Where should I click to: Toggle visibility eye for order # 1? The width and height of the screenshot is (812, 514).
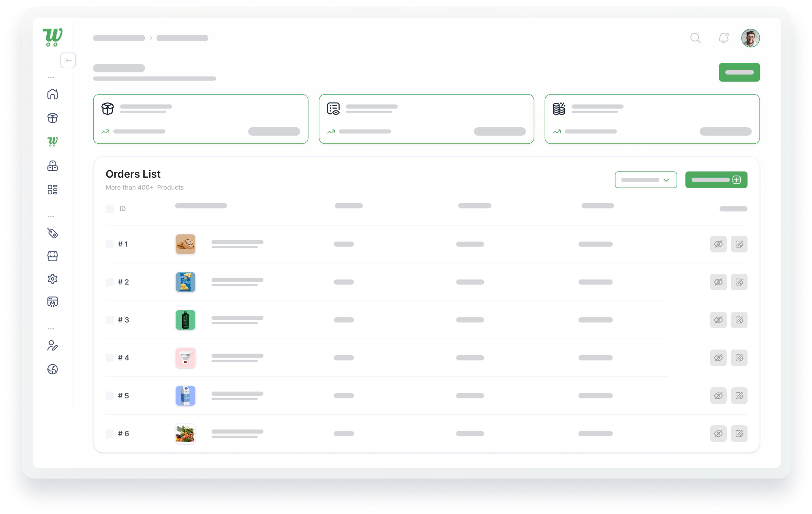[718, 244]
